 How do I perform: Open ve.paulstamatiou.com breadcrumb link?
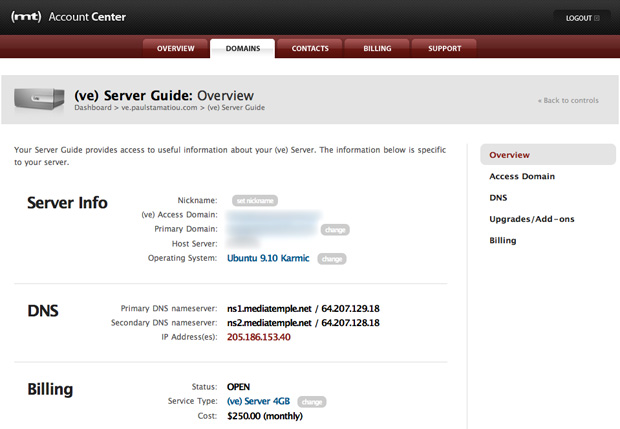coord(159,108)
